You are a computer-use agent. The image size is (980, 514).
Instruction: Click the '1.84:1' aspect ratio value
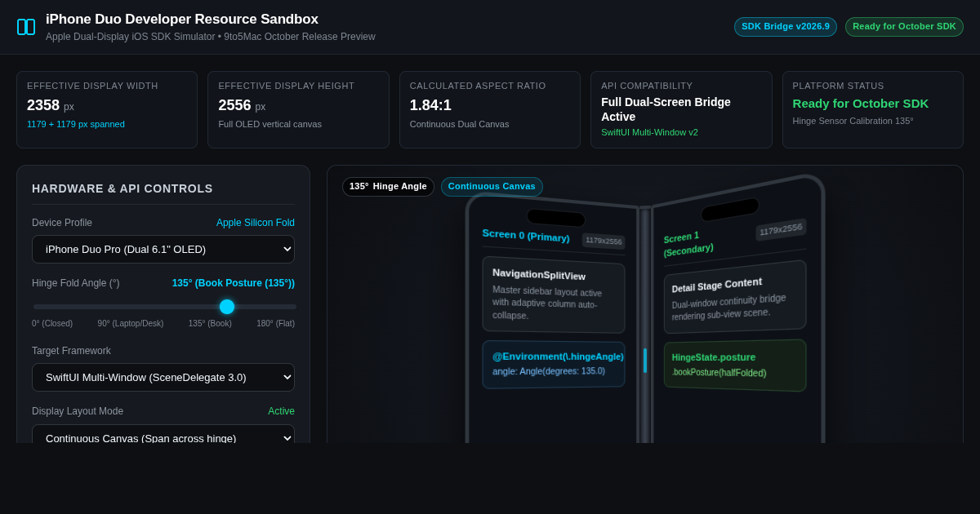tap(430, 105)
